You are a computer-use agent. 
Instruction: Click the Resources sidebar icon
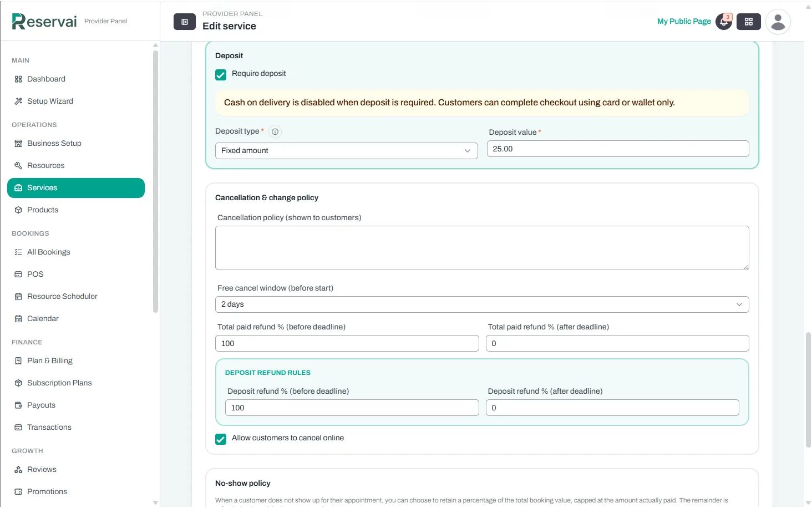tap(18, 166)
